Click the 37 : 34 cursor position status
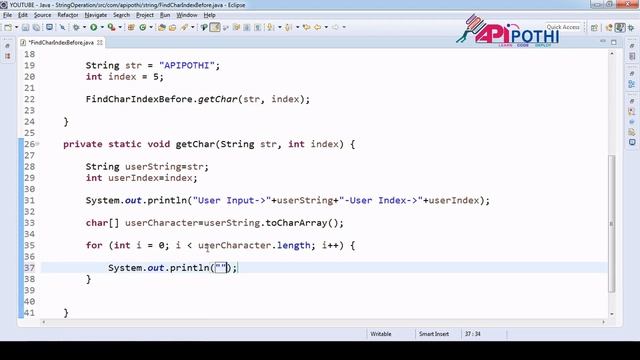640x360 pixels. (x=472, y=334)
